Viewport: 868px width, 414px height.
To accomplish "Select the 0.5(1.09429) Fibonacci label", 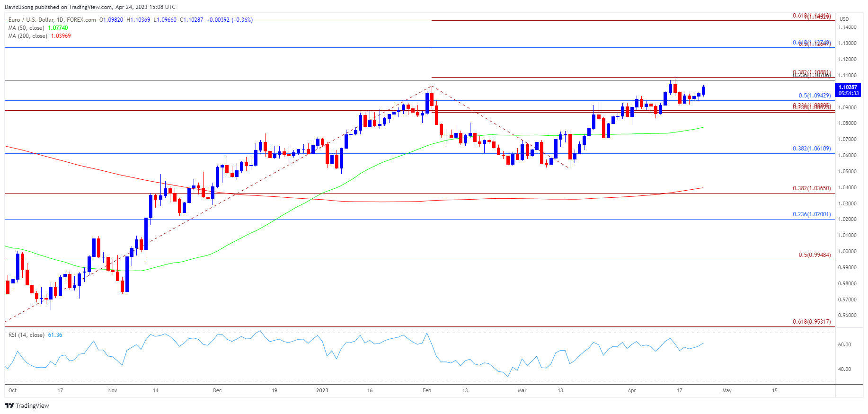I will click(815, 96).
